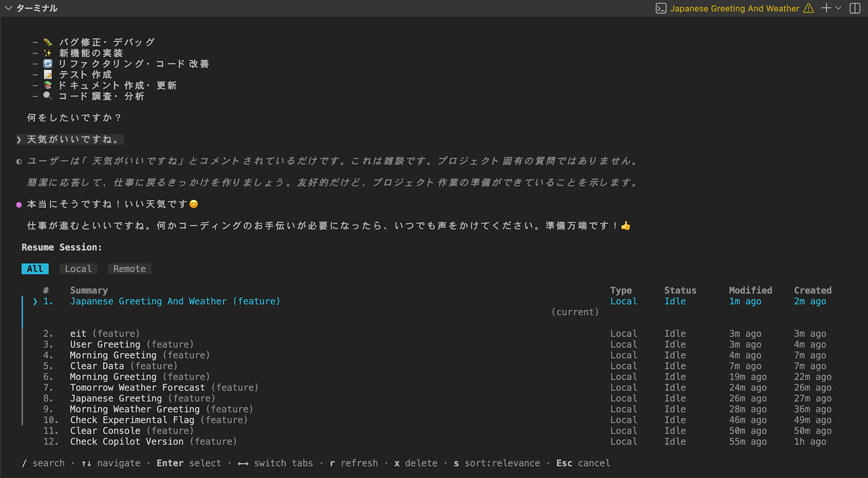Select session 3 User Greeting
Viewport: 868px width, 478px height.
click(x=132, y=344)
